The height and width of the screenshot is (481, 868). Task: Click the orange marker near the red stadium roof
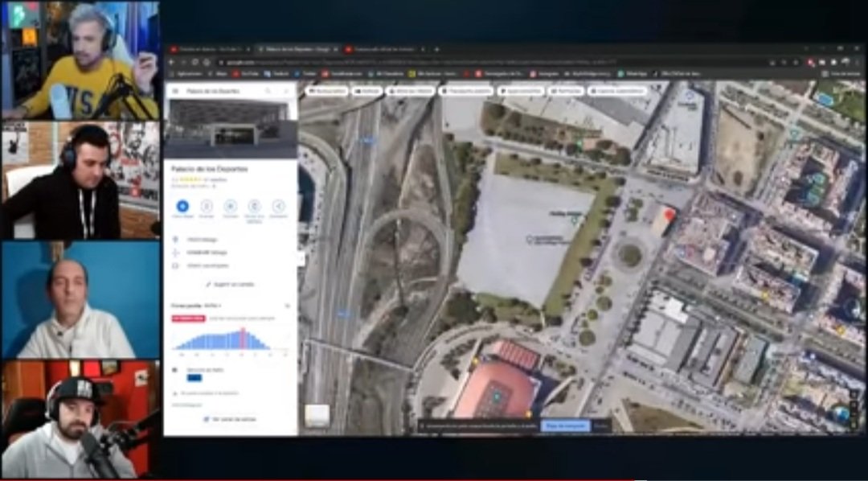[x=475, y=360]
